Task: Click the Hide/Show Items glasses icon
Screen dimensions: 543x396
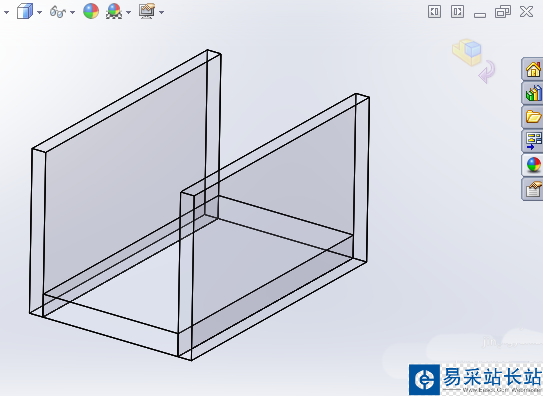Action: [x=57, y=12]
